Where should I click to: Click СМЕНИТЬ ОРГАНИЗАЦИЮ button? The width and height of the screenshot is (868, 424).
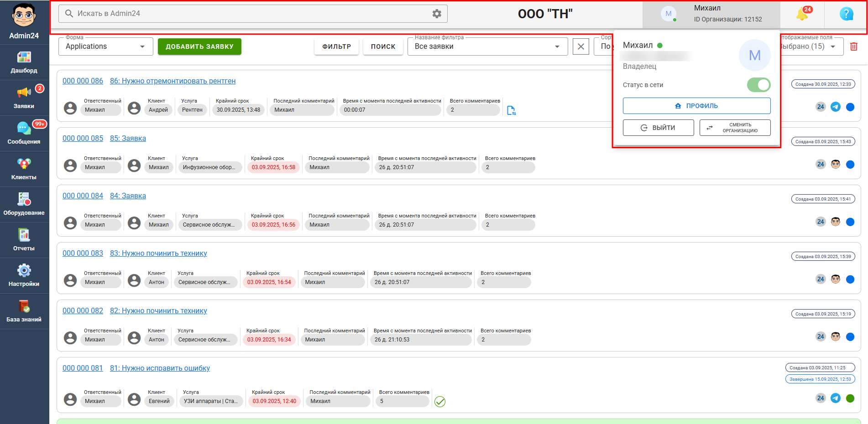coord(735,128)
